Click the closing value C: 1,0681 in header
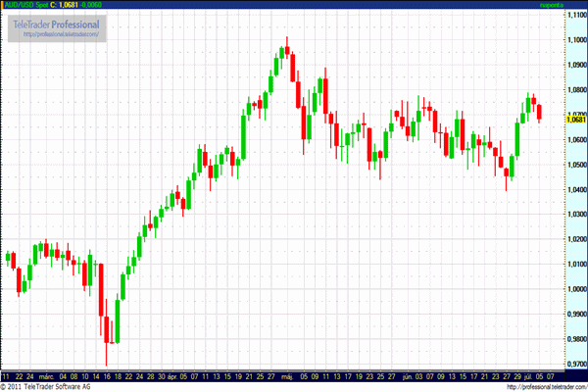Screen dimensions: 588x392 coord(64,5)
